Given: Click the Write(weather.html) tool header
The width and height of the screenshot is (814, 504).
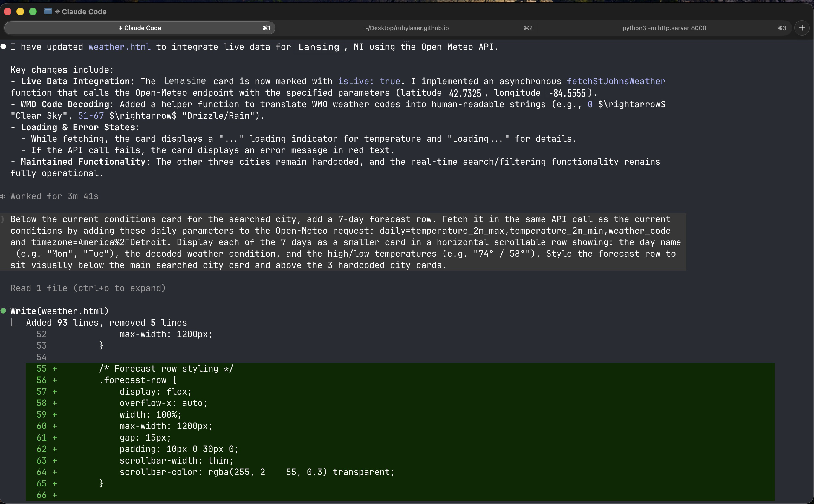Looking at the screenshot, I should (x=59, y=311).
